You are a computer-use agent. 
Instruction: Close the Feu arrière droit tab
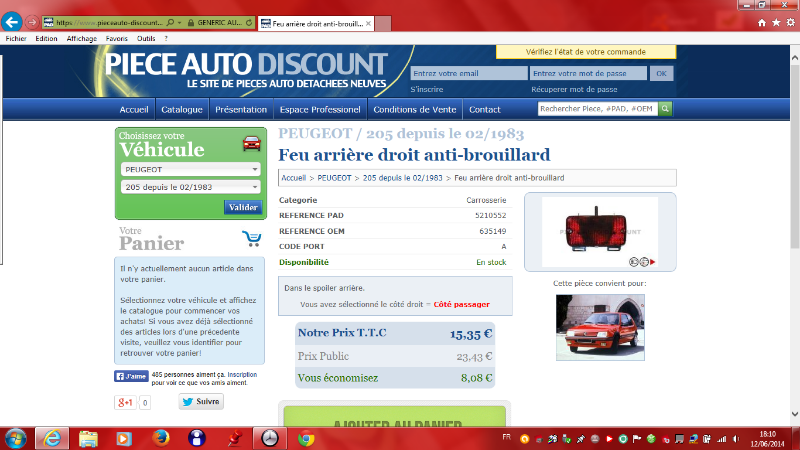coord(368,23)
